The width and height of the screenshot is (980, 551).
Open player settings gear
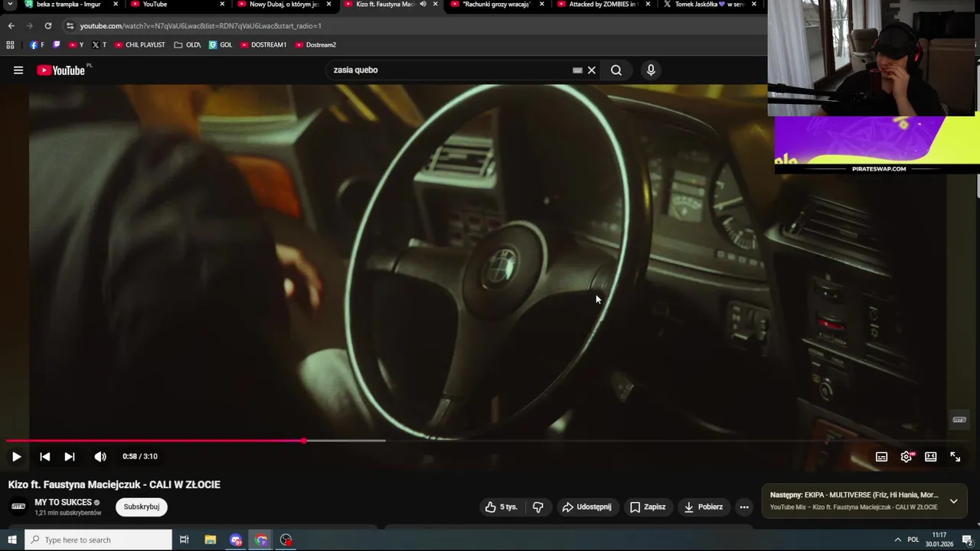pyautogui.click(x=906, y=457)
